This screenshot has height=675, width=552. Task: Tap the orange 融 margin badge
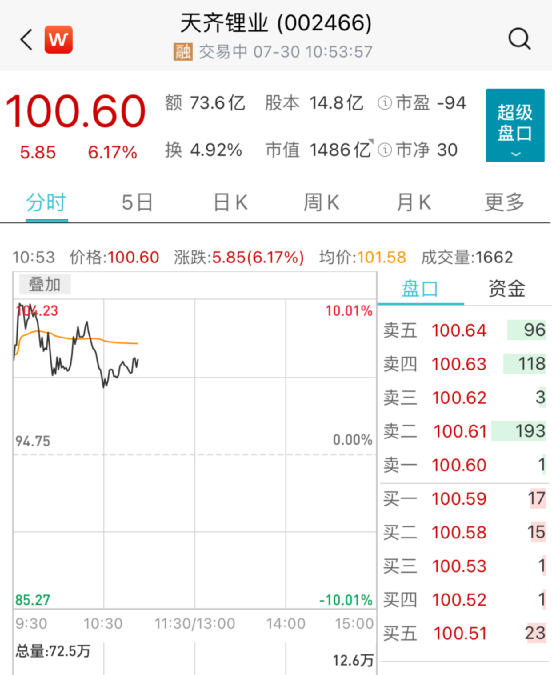(x=183, y=52)
